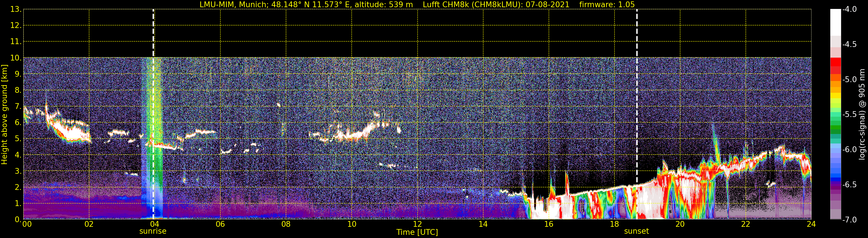
Task: Click the '06' tick on the time axis
Action: (x=220, y=224)
